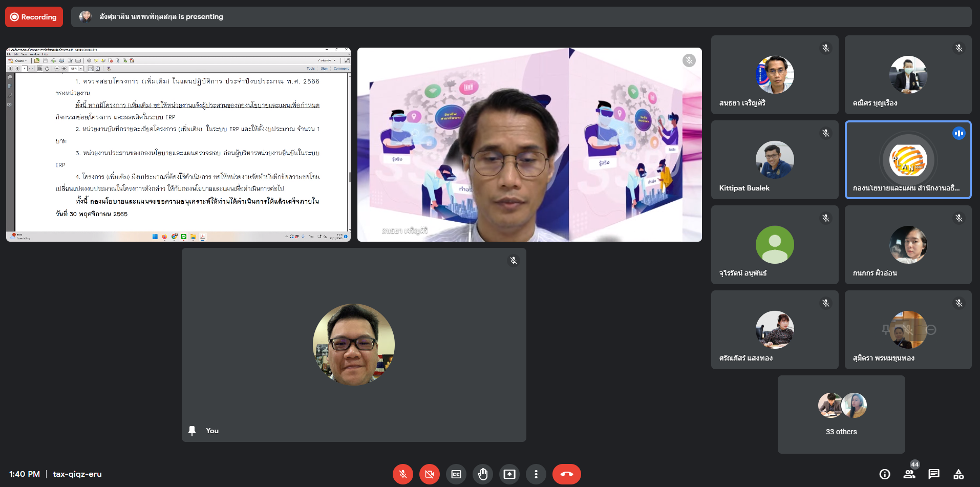Unmute your microphone in the call bar
This screenshot has width=980, height=487.
[x=403, y=474]
